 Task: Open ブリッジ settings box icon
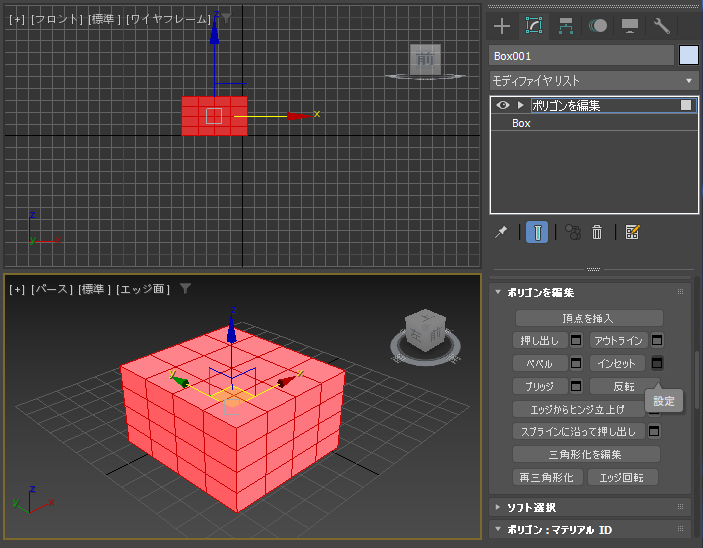(x=576, y=386)
